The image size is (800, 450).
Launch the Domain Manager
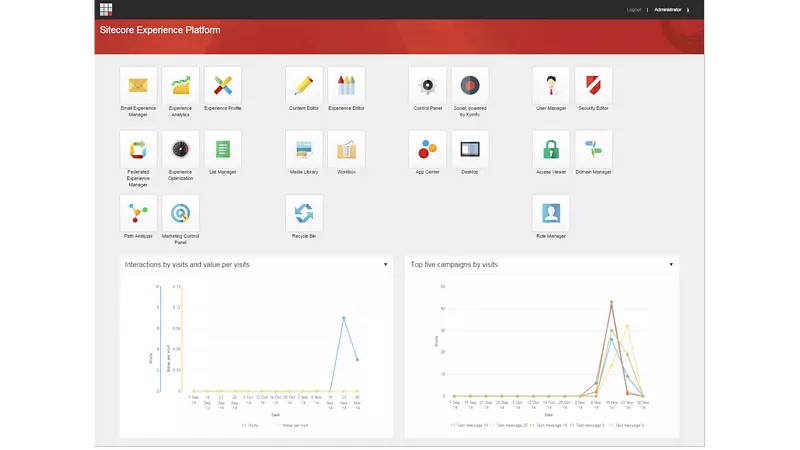click(x=593, y=149)
